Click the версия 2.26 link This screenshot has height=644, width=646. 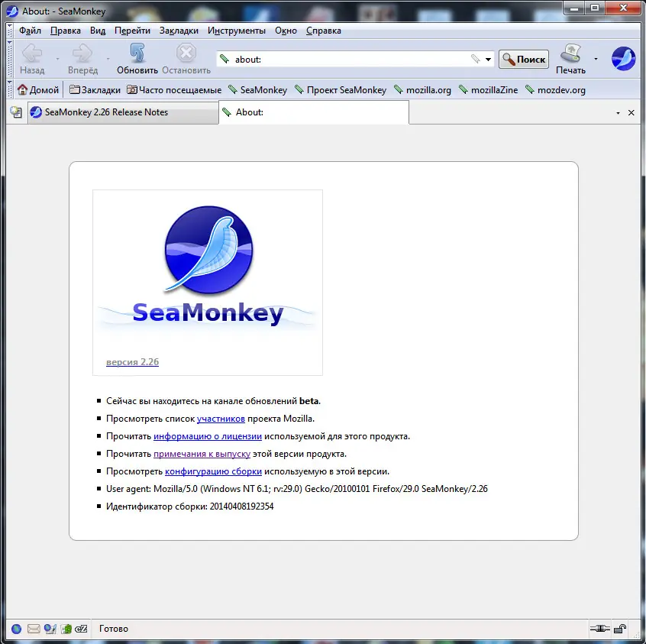pyautogui.click(x=132, y=361)
